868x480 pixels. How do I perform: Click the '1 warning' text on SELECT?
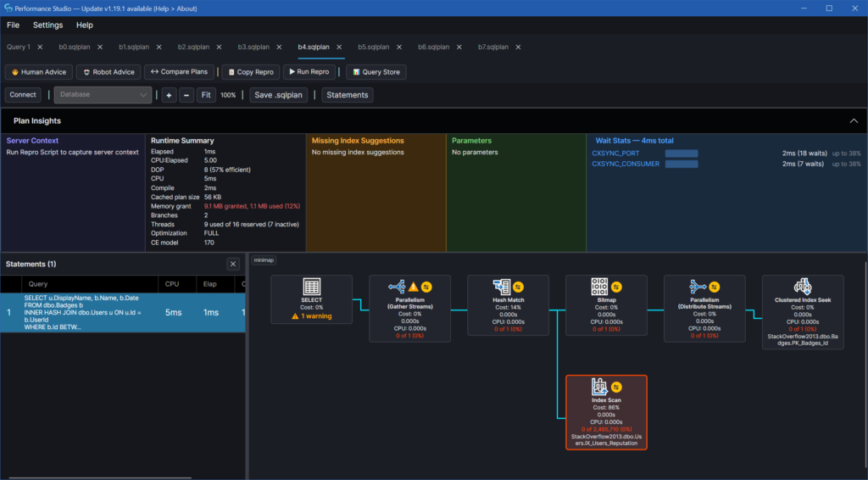(316, 316)
